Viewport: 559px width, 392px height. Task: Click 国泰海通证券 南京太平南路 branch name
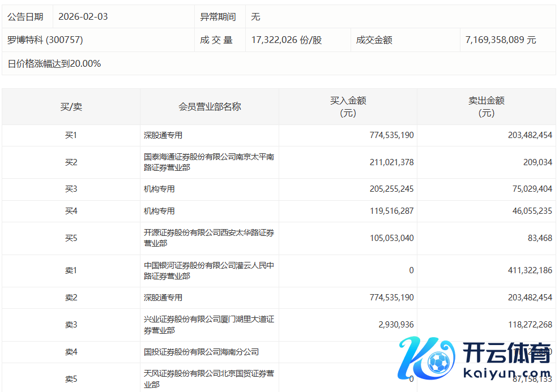tap(208, 162)
